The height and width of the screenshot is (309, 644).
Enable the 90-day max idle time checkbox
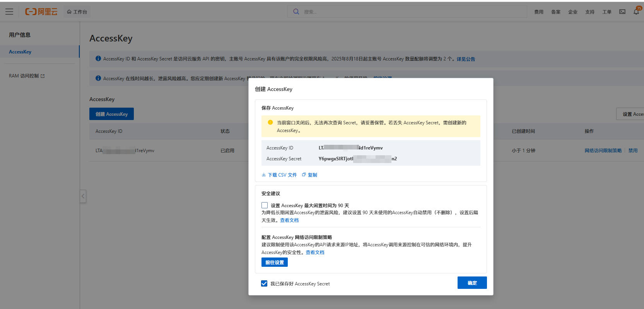(265, 205)
